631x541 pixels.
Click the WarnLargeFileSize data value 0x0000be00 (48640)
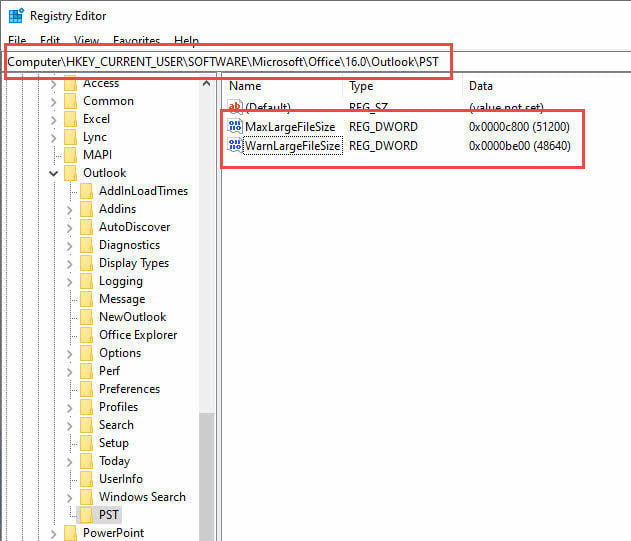[520, 146]
